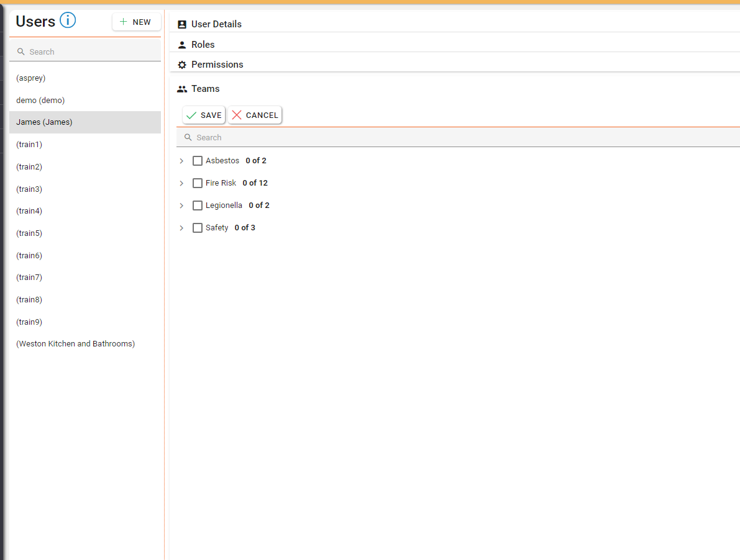Tick the Asbestos checkbox
Image resolution: width=740 pixels, height=560 pixels.
[x=198, y=161]
